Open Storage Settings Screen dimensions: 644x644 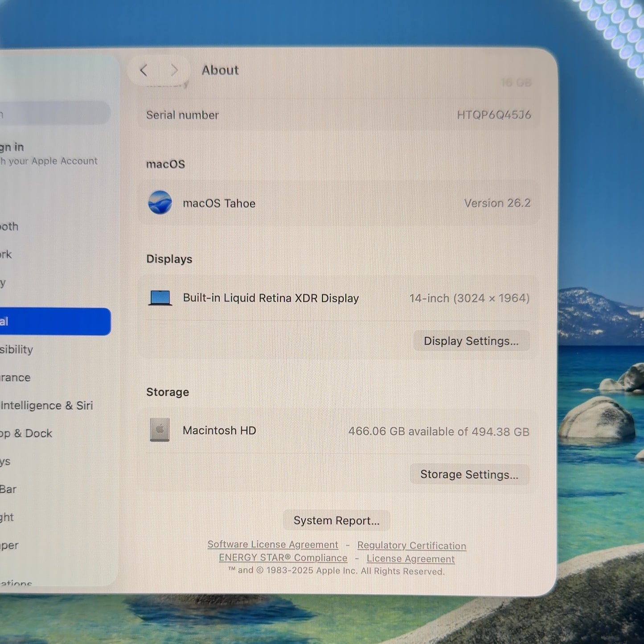tap(469, 475)
